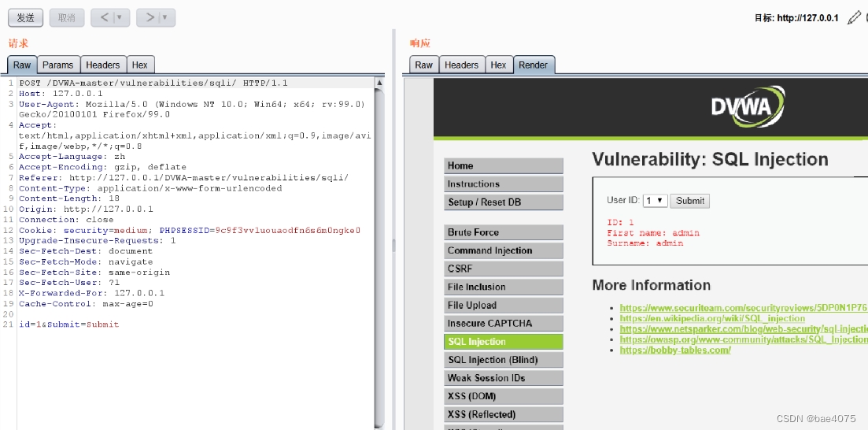Click the greyed 取消 cancel button

click(x=66, y=18)
